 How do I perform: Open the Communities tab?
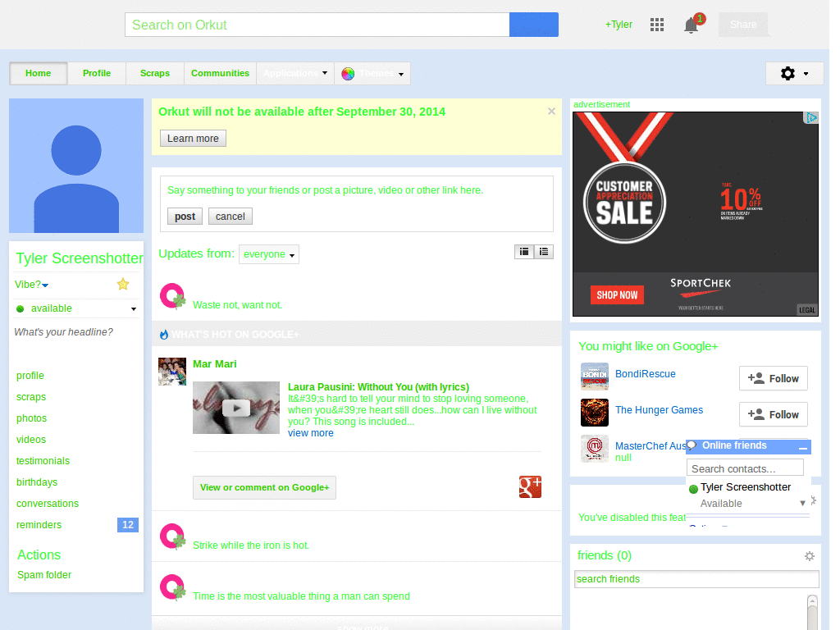(220, 73)
